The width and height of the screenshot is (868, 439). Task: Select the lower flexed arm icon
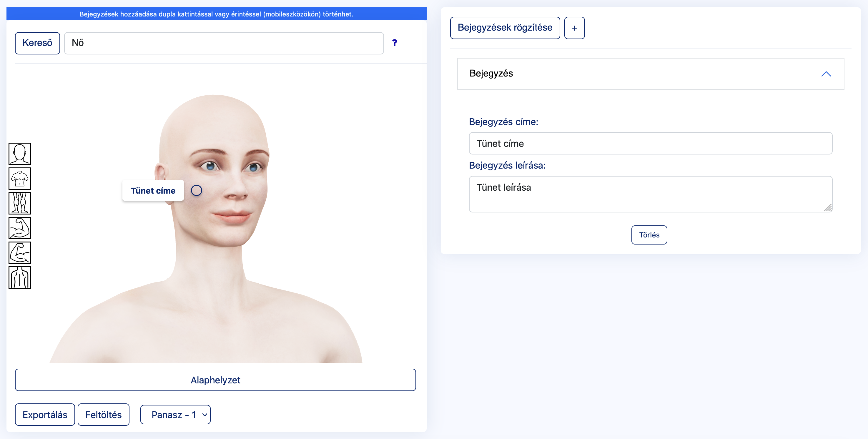pyautogui.click(x=19, y=253)
